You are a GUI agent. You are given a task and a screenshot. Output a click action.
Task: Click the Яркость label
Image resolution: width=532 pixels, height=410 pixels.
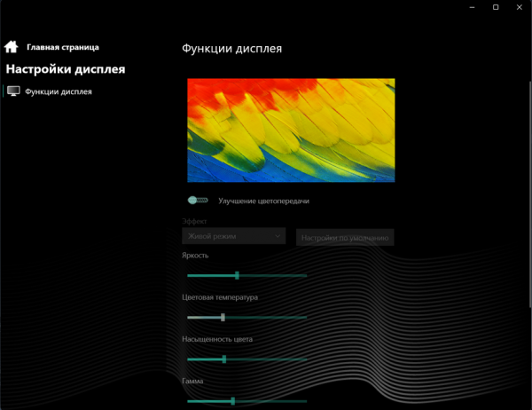195,256
